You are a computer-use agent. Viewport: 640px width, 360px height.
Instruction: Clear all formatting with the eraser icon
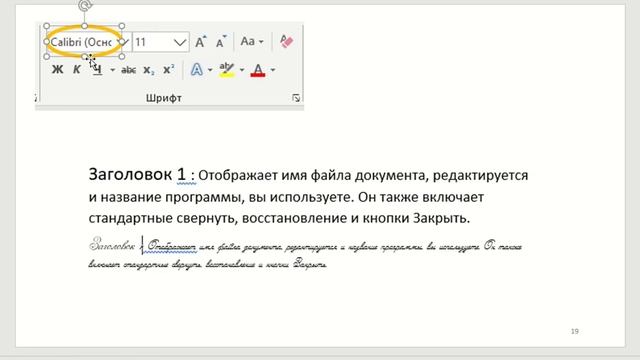coord(286,41)
